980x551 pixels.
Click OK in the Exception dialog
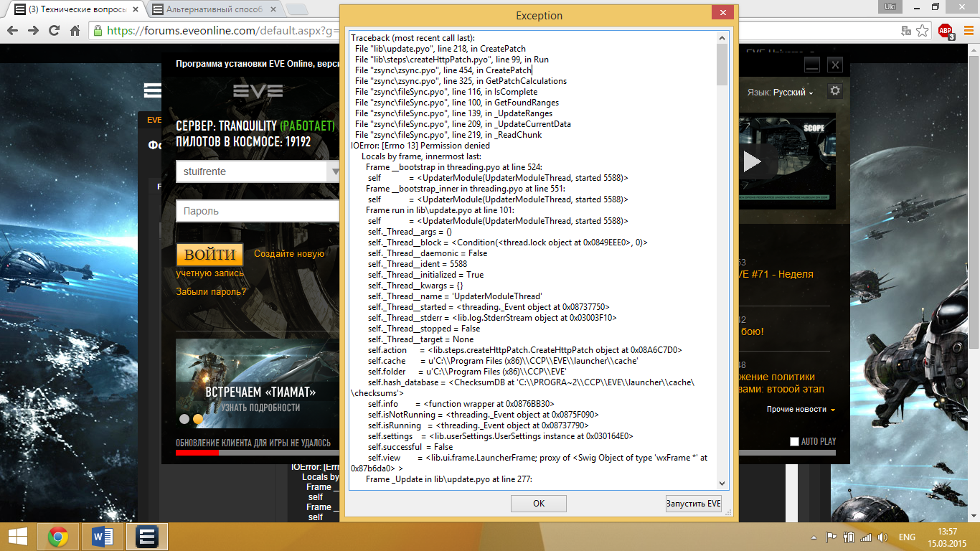[x=539, y=504]
